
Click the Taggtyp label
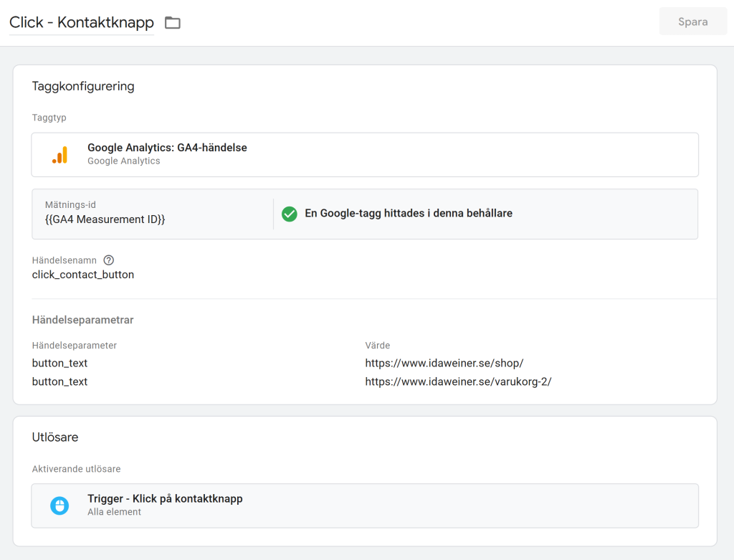point(49,118)
